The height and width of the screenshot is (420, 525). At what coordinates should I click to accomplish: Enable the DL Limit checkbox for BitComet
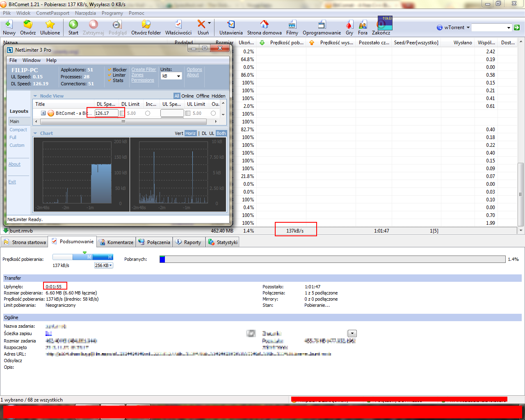[122, 113]
